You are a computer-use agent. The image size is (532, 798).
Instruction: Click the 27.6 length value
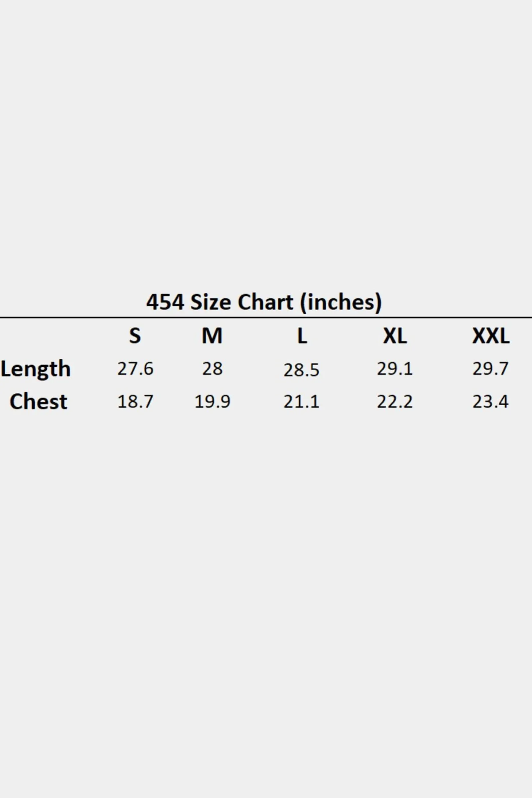click(135, 368)
